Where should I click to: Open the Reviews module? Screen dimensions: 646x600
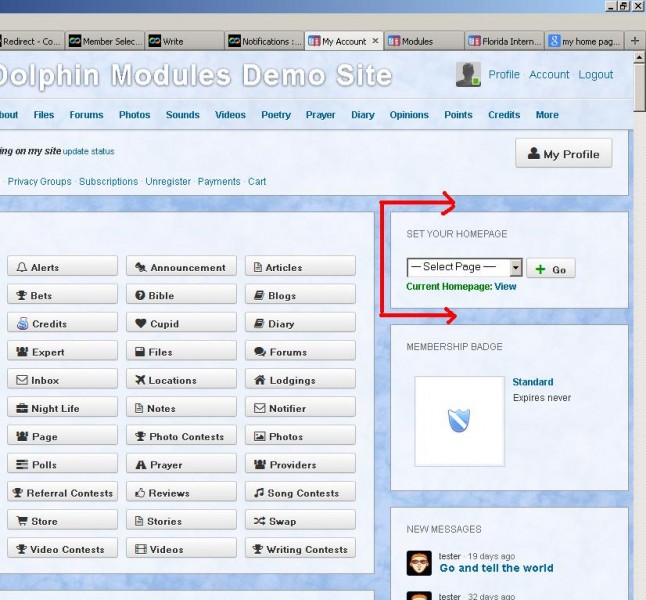coord(181,492)
